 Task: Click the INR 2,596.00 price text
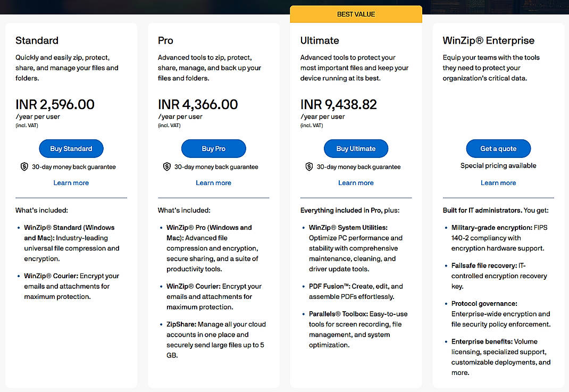55,105
